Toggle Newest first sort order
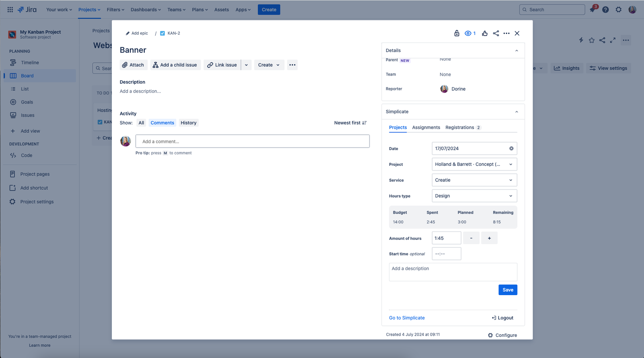644x358 pixels. [x=350, y=123]
